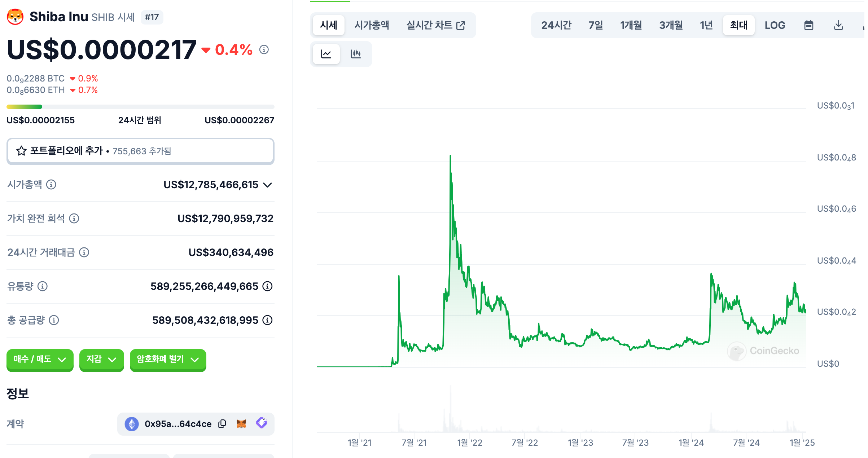This screenshot has height=458, width=868.
Task: Expand the 지갑 dropdown
Action: 101,360
